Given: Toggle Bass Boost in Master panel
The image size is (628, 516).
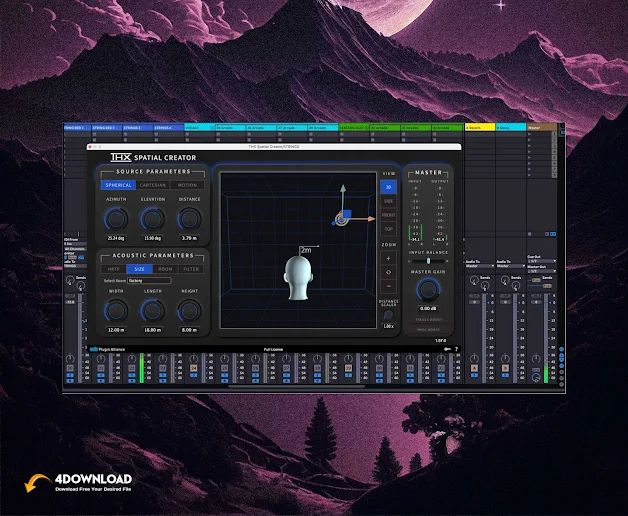Looking at the screenshot, I should point(429,329).
